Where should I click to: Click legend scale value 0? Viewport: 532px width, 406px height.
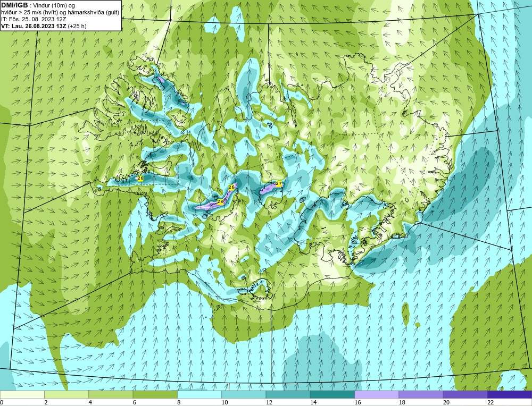pyautogui.click(x=2, y=402)
